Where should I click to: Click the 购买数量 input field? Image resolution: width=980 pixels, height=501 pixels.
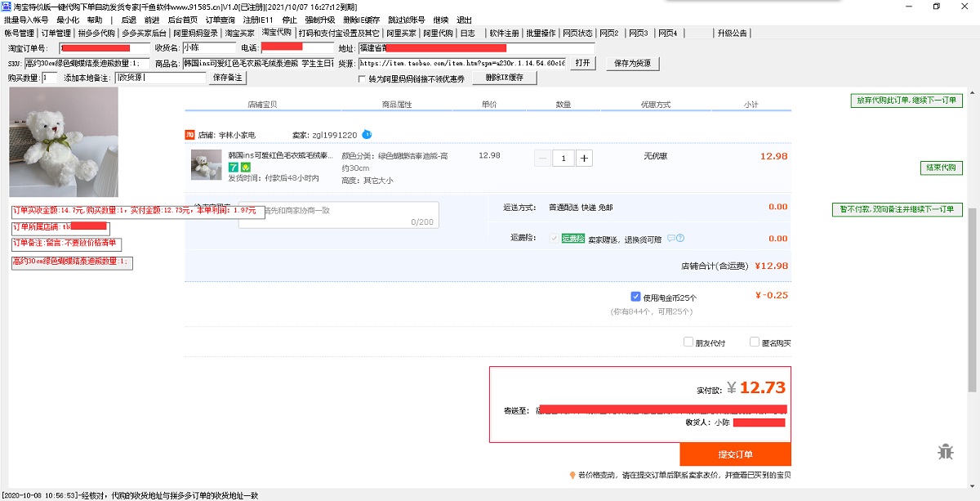point(49,78)
